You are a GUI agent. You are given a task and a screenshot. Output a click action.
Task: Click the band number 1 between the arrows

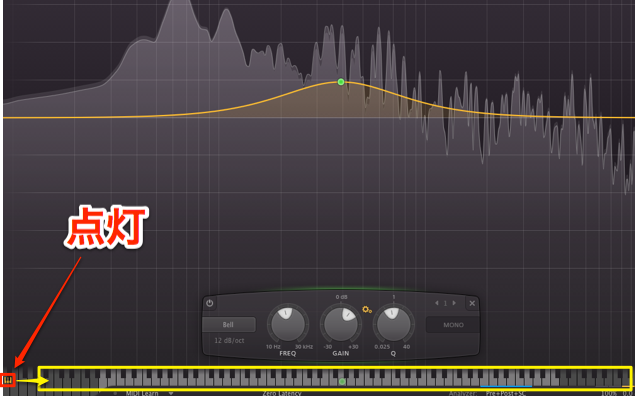(x=445, y=303)
